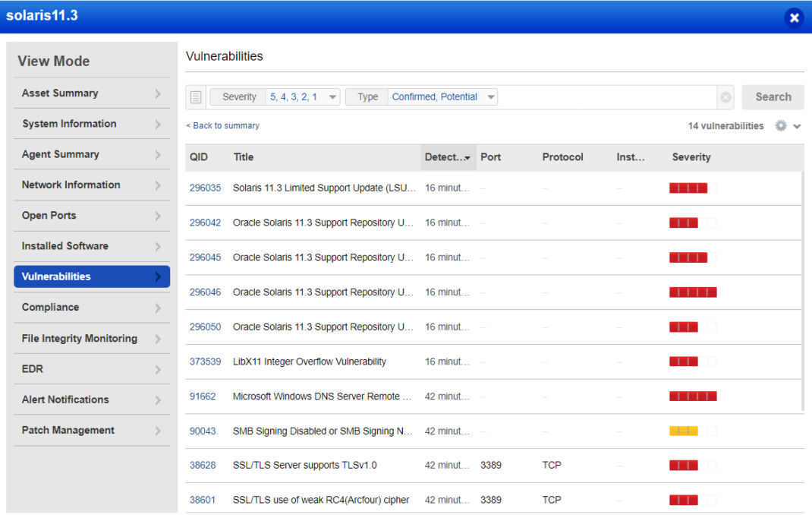This screenshot has width=812, height=515.
Task: Click the Search button
Action: pyautogui.click(x=772, y=96)
